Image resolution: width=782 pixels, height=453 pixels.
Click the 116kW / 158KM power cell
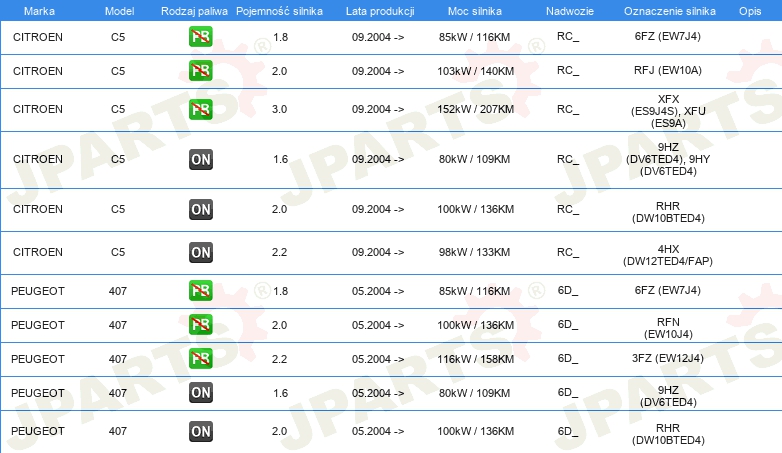[x=475, y=359]
